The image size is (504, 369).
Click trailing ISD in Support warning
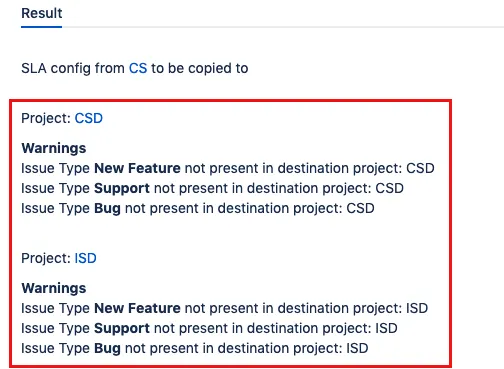click(387, 328)
